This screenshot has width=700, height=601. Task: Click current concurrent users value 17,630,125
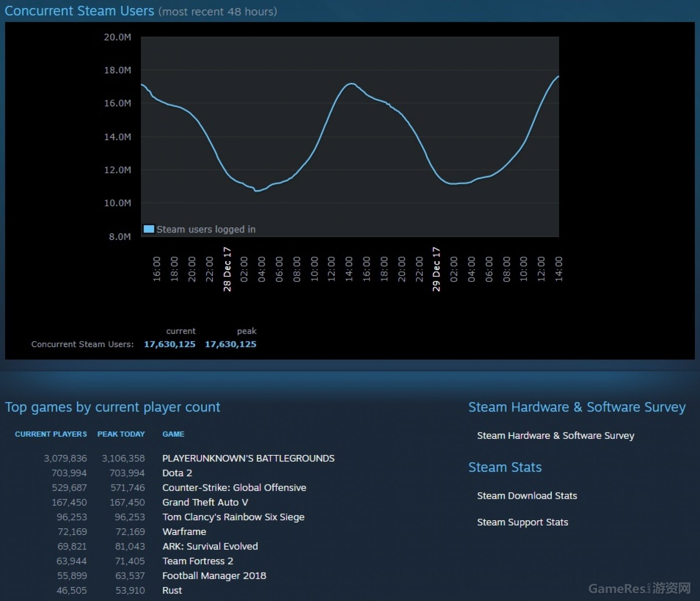[170, 344]
